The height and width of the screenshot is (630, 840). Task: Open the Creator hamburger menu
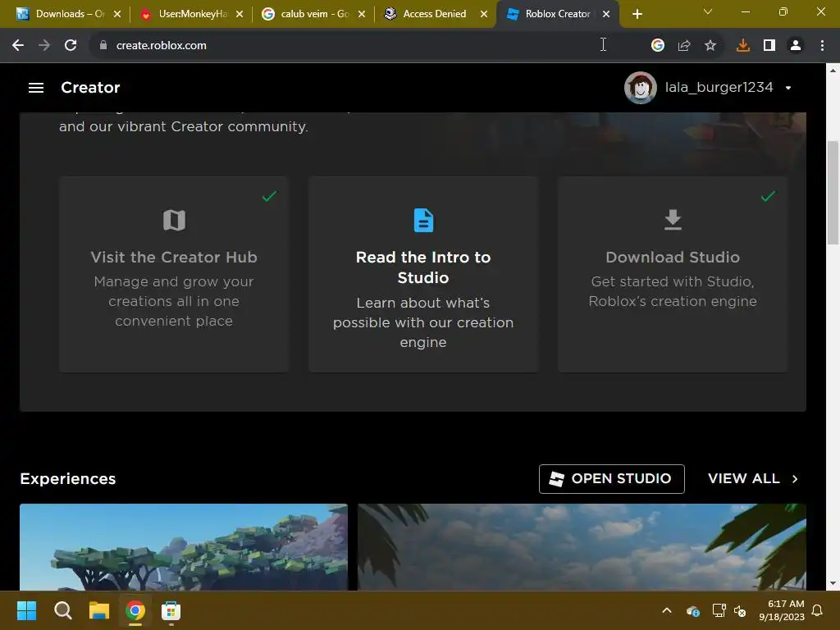coord(36,87)
